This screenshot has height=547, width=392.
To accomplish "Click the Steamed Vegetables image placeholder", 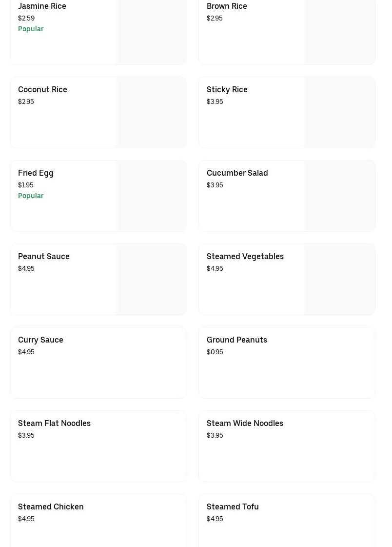I will (x=339, y=279).
